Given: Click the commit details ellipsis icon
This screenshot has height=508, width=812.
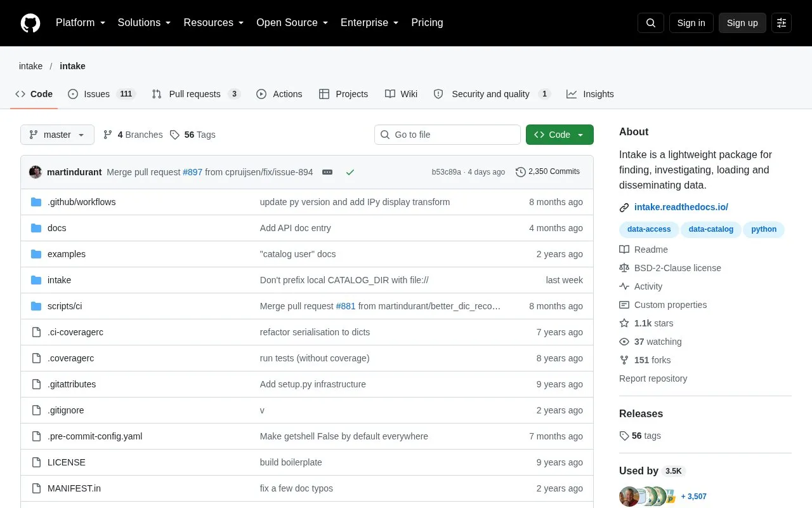Looking at the screenshot, I should point(327,172).
